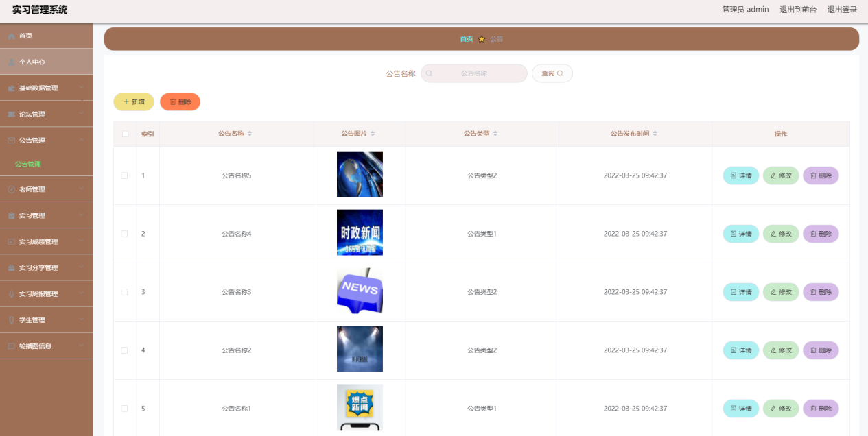The width and height of the screenshot is (868, 436).
Task: Check the checkbox for row 1 公告名称5
Action: click(124, 175)
